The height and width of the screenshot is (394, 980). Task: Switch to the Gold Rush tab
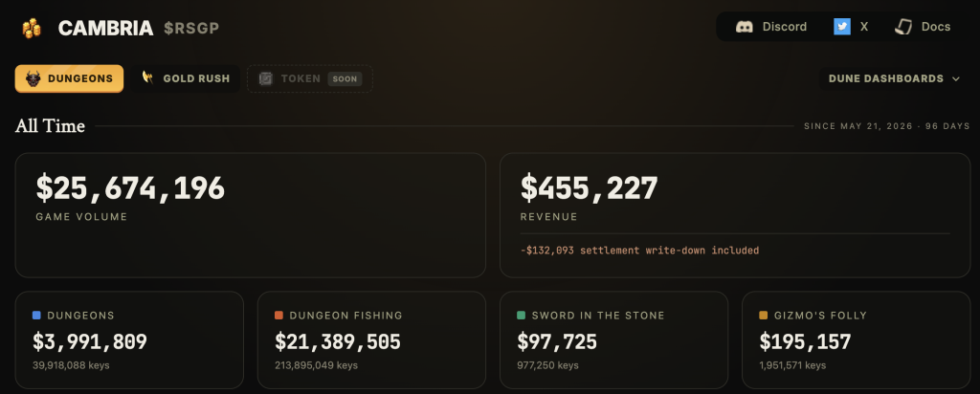click(x=187, y=78)
